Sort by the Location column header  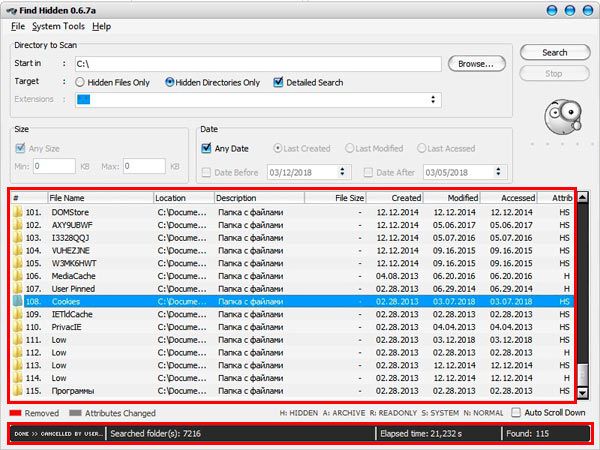tap(184, 198)
